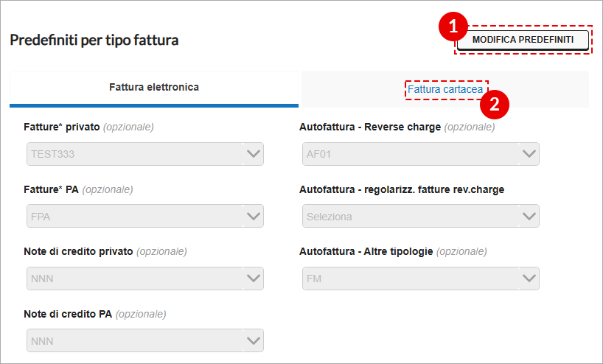Image resolution: width=603 pixels, height=364 pixels.
Task: Click the MODIFICA PREDEFINITI button
Action: coord(523,40)
